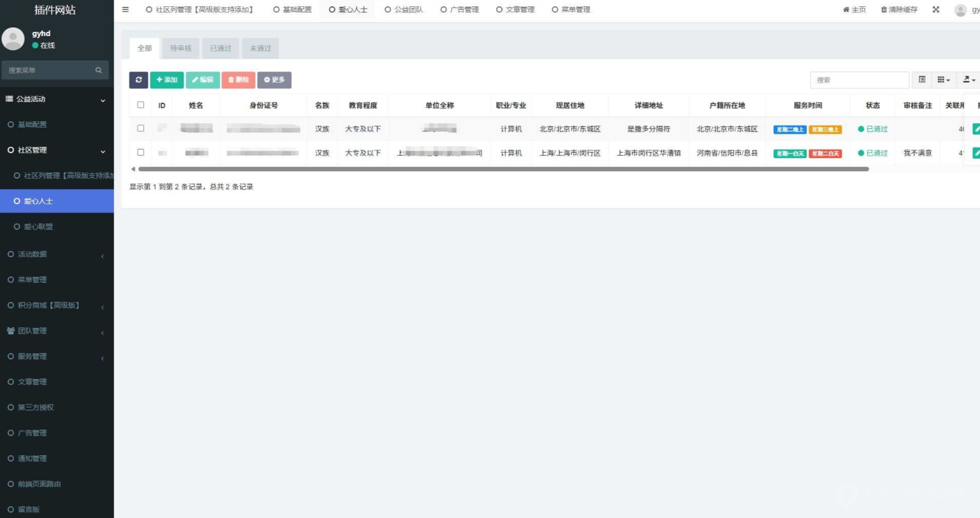Screen dimensions: 980x518
Task: Click the refresh table icon button
Action: pyautogui.click(x=138, y=80)
